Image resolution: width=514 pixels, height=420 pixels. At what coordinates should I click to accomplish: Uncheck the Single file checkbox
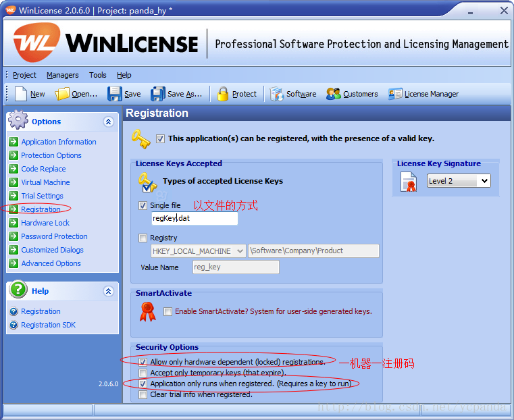pyautogui.click(x=143, y=206)
